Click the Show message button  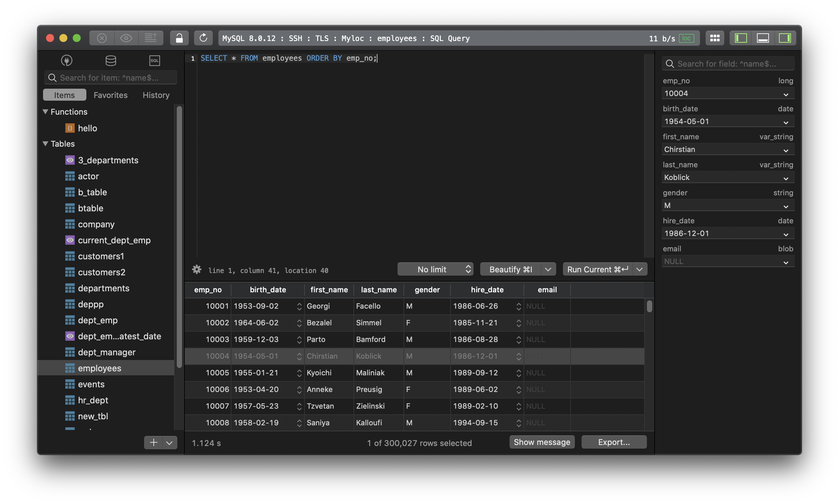[542, 442]
